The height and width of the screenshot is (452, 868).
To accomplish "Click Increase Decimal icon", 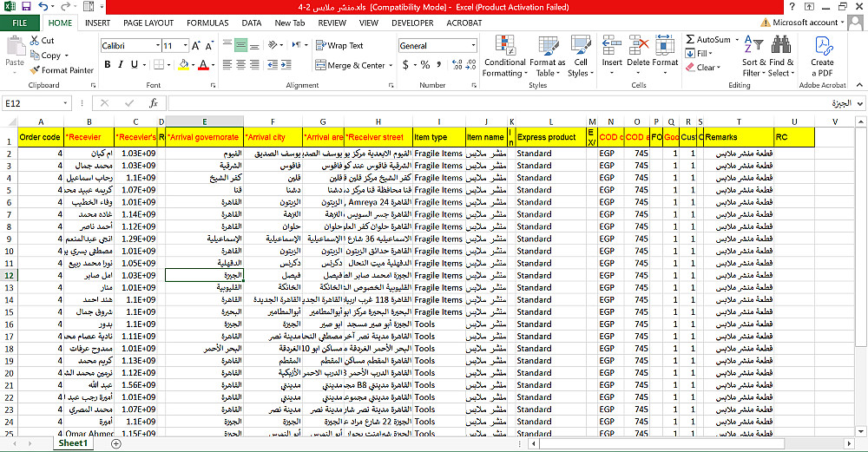I will pos(457,65).
